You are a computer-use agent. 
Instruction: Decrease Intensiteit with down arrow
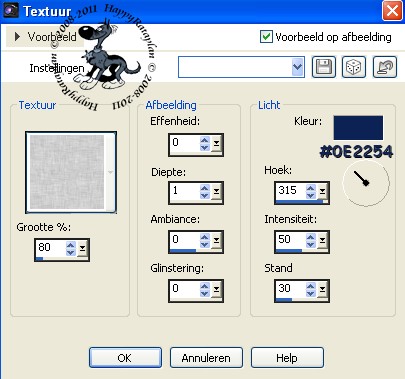(311, 245)
